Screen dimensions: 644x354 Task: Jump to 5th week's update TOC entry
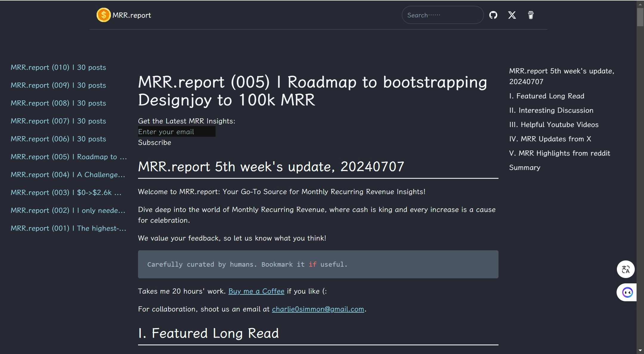tap(562, 76)
